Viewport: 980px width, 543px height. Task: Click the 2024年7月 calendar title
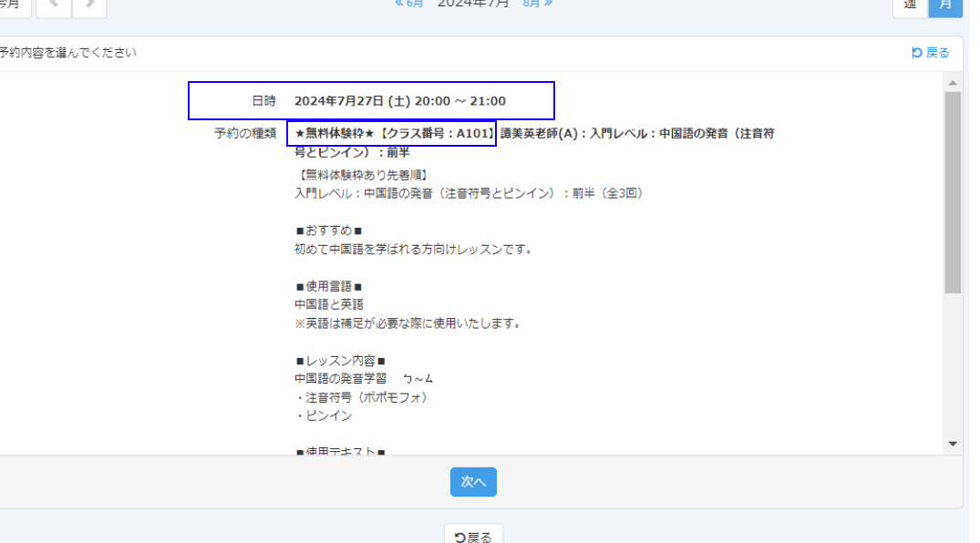click(x=473, y=4)
